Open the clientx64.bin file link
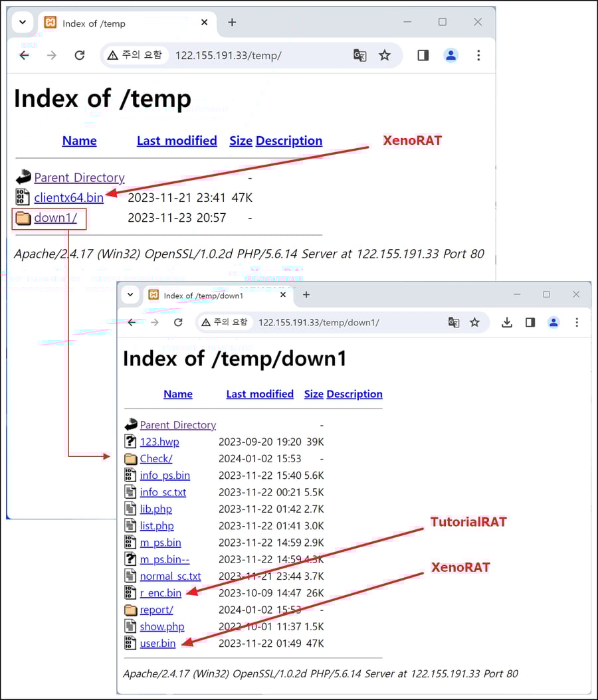598x700 pixels. [x=68, y=198]
